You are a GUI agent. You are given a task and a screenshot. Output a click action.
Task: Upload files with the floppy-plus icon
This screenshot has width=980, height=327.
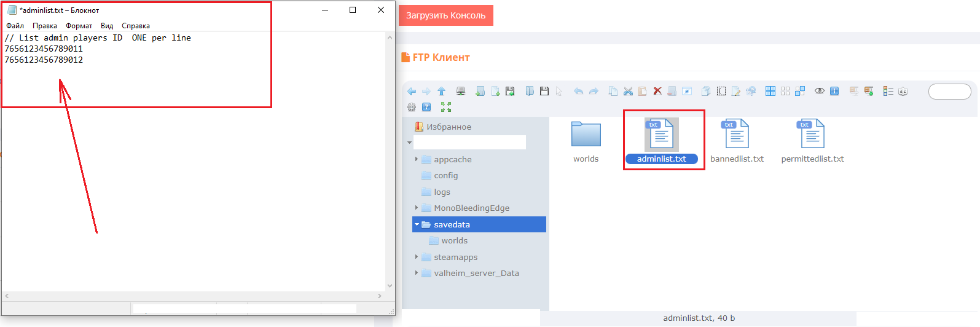[x=510, y=91]
